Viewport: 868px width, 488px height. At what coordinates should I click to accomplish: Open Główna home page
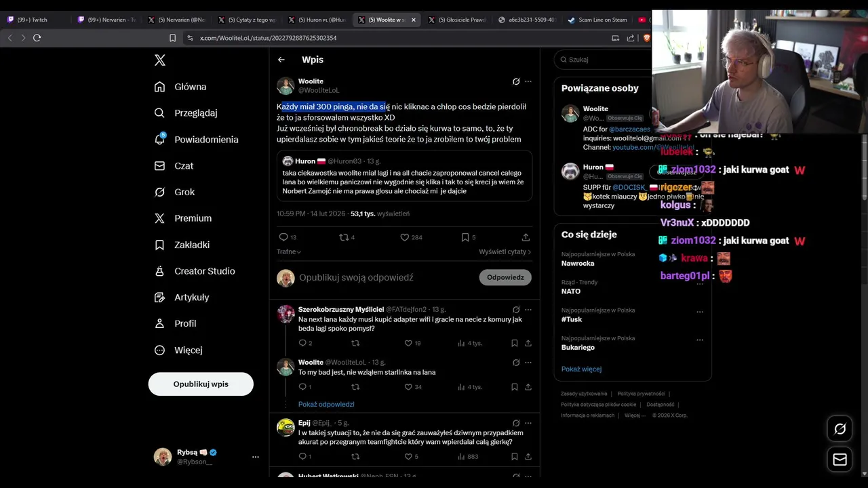coord(180,87)
